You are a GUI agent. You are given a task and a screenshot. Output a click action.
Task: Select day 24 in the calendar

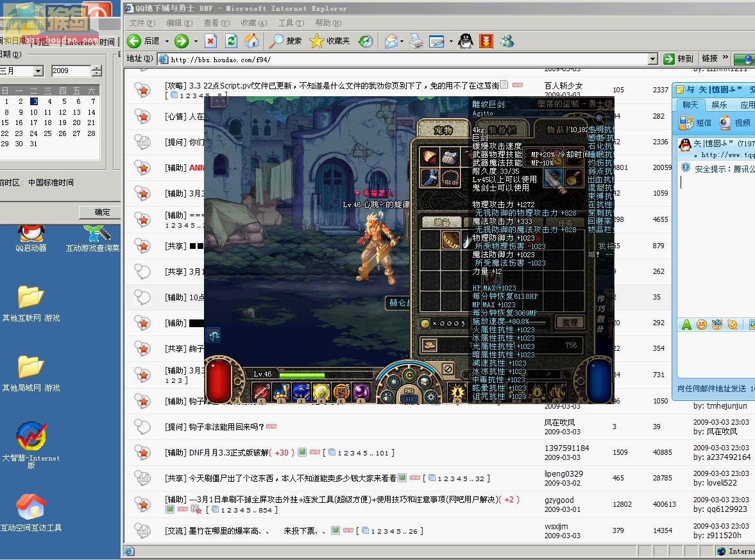[x=34, y=133]
